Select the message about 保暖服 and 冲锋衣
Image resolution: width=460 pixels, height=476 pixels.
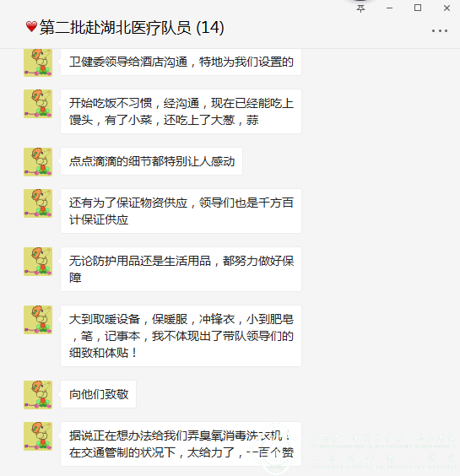click(x=181, y=336)
